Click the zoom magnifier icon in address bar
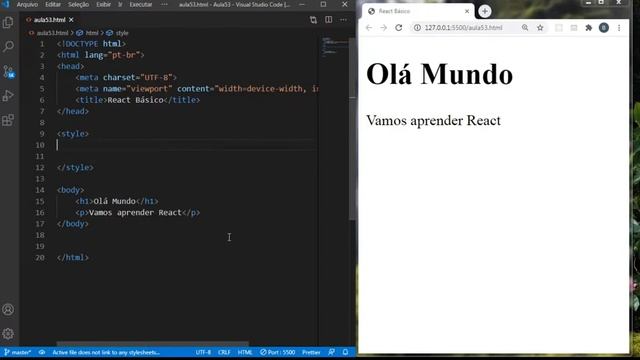Screen dimensions: 640x360 [525, 28]
